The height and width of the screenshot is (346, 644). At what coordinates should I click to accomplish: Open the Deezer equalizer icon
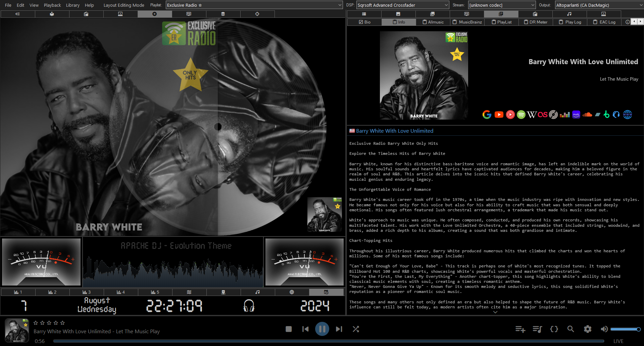click(x=565, y=115)
